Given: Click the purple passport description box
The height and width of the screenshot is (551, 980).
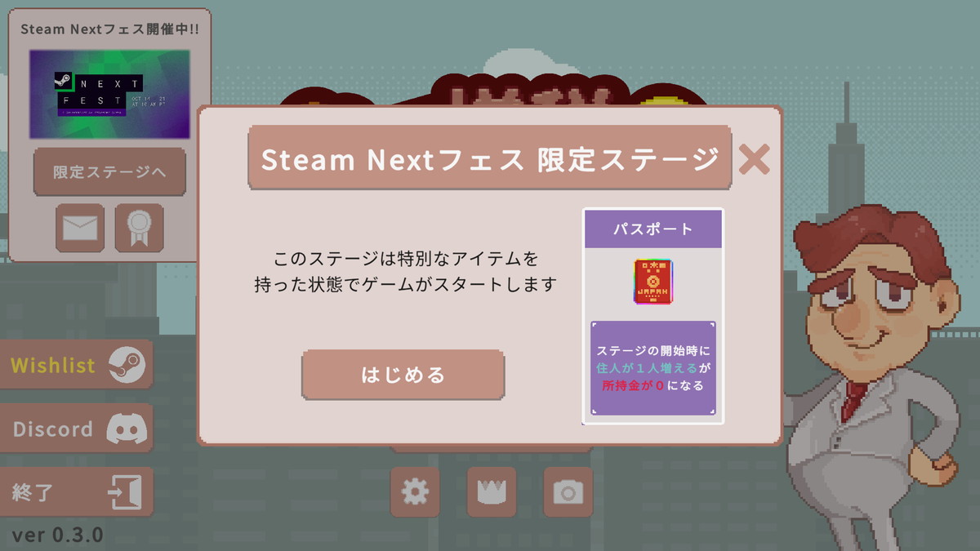Looking at the screenshot, I should (653, 368).
